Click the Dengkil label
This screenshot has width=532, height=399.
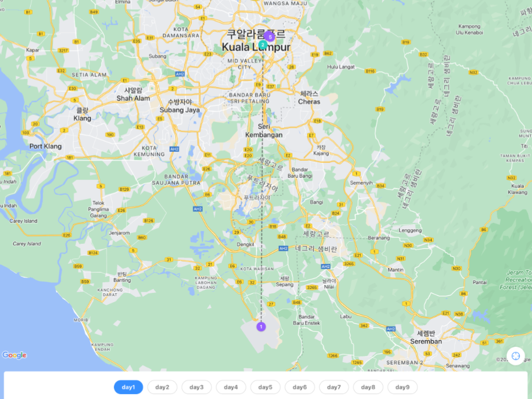pyautogui.click(x=245, y=244)
